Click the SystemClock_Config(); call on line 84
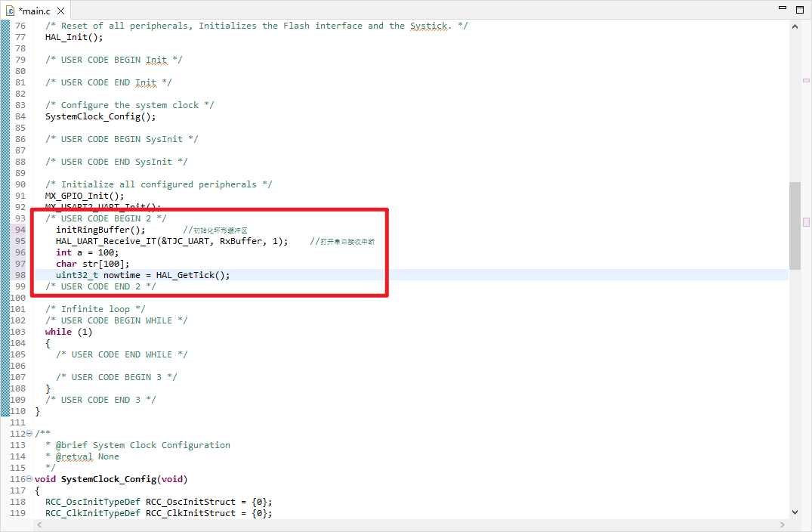The height and width of the screenshot is (532, 812). point(100,116)
